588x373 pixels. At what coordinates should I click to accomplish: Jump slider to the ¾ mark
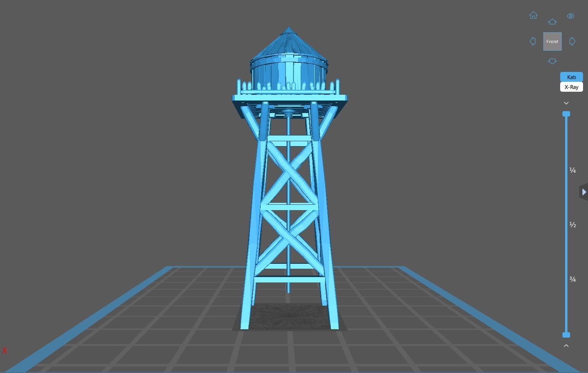tap(572, 279)
